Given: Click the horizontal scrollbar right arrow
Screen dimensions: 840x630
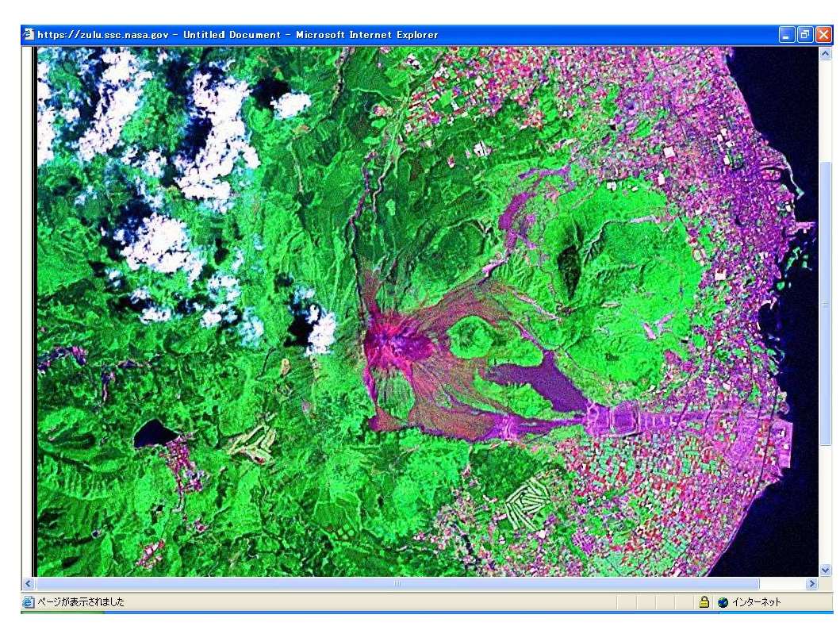Looking at the screenshot, I should point(812,583).
